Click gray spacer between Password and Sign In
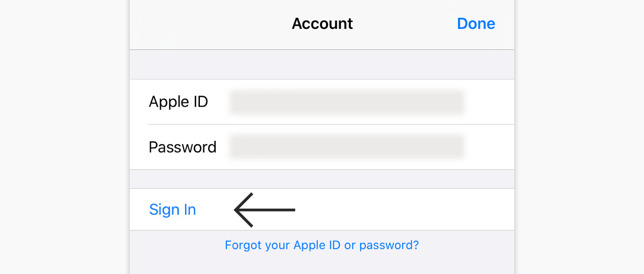644x274 pixels. tap(322, 179)
